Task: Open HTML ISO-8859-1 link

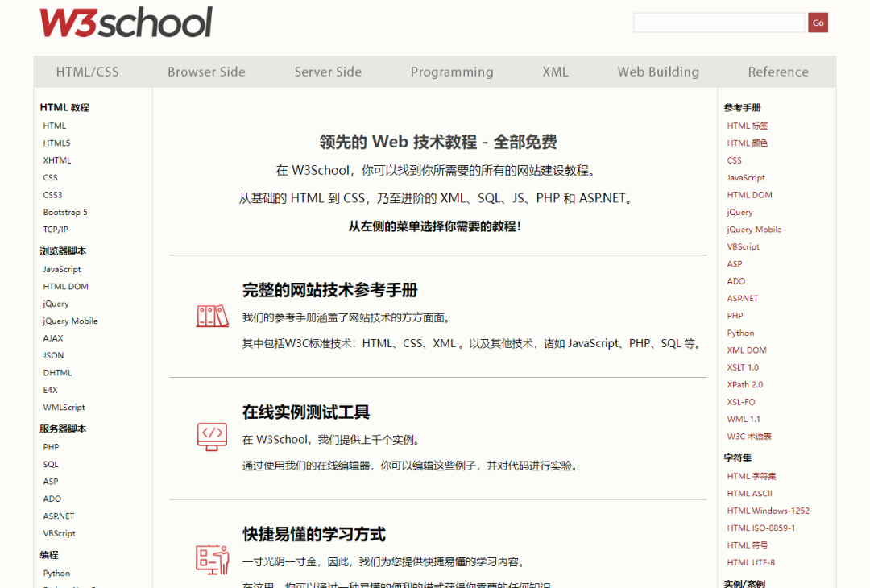Action: (x=760, y=528)
